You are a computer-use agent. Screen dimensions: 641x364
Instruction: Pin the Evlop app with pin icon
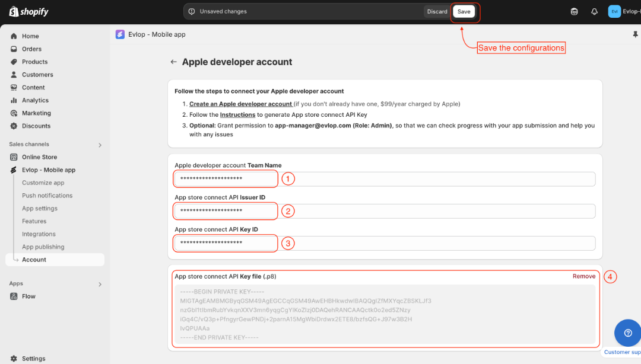click(635, 35)
